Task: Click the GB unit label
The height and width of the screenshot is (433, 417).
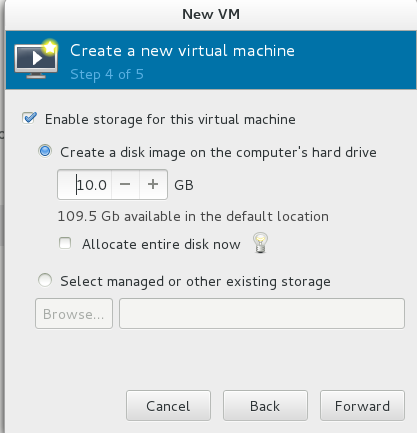Action: [184, 185]
